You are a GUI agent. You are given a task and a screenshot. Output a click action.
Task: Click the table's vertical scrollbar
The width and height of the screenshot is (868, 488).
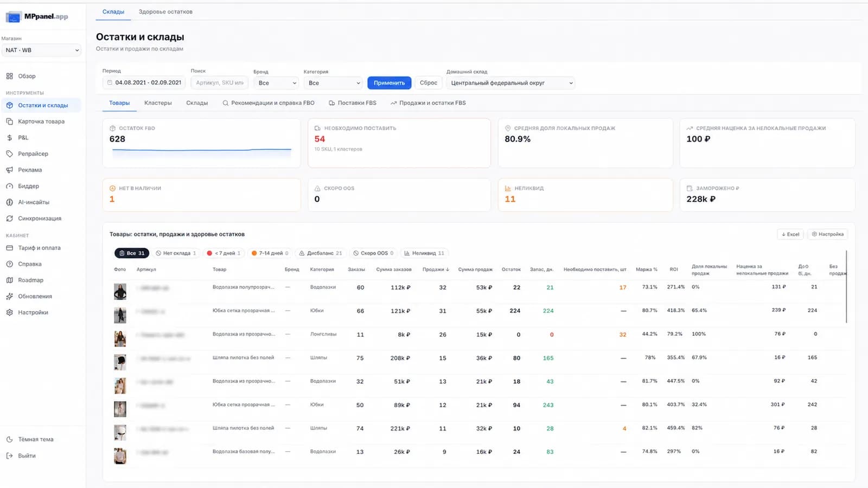click(846, 286)
